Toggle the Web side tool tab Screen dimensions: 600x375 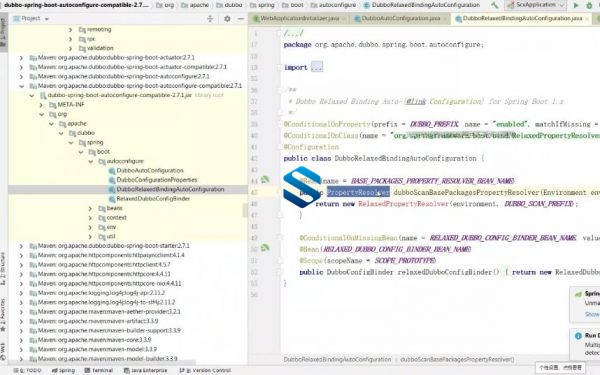3,351
